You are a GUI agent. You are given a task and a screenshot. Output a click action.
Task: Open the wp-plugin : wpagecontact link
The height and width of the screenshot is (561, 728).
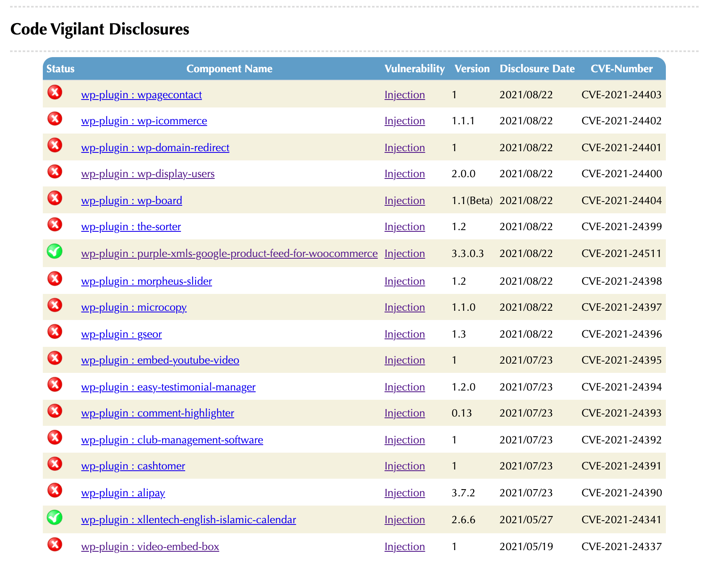[x=141, y=95]
